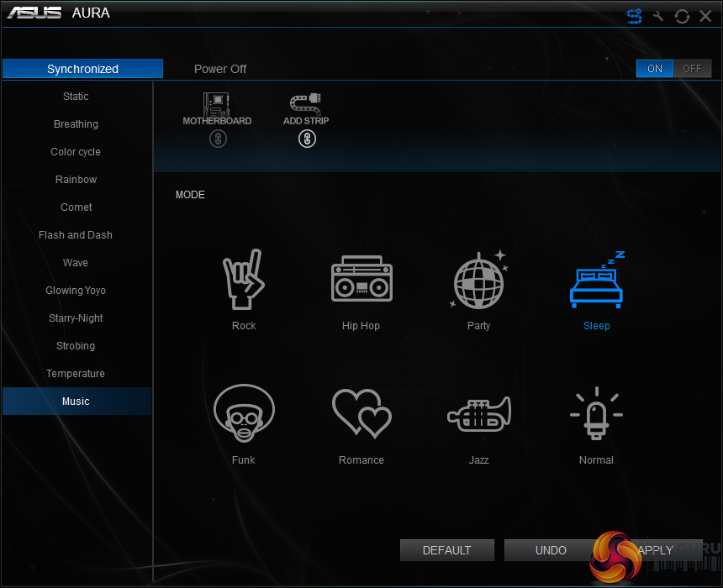Choose the Hip Hop boombox icon
723x588 pixels.
click(x=361, y=279)
